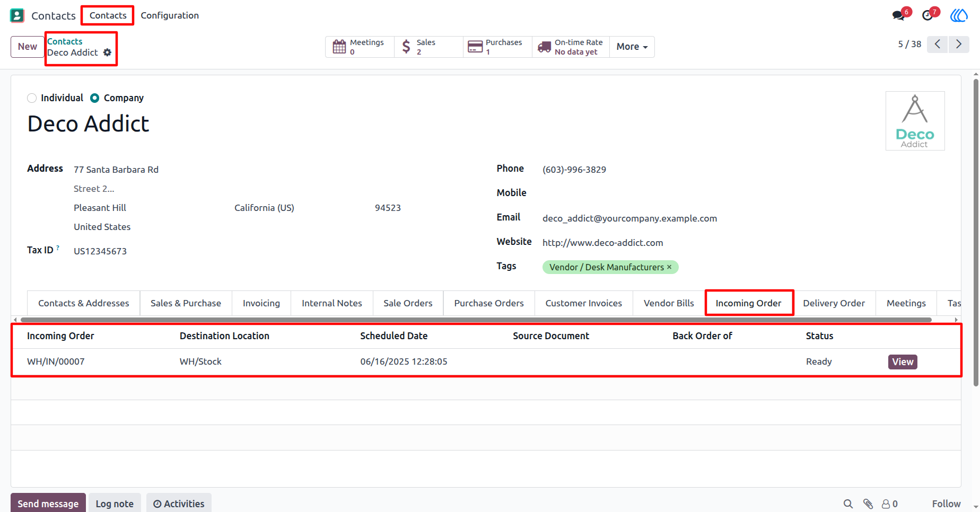Remove the Vendor / Desk Manufacturers tag
Viewport: 980px width, 512px height.
coord(669,267)
